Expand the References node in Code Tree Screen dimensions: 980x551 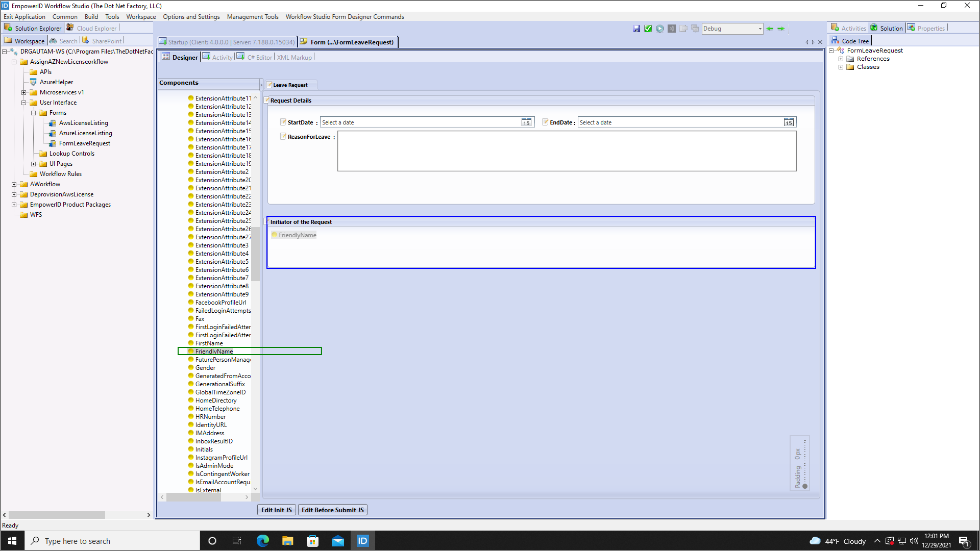click(x=841, y=59)
